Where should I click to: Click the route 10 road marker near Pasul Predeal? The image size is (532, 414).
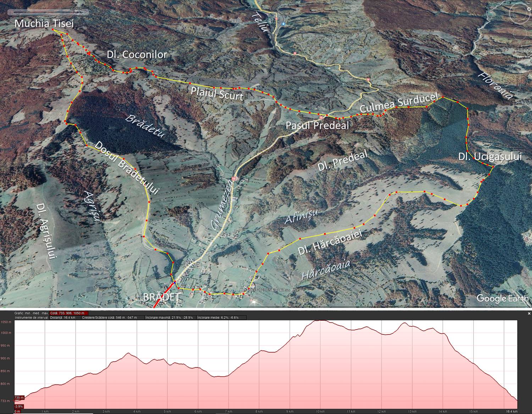[321, 117]
